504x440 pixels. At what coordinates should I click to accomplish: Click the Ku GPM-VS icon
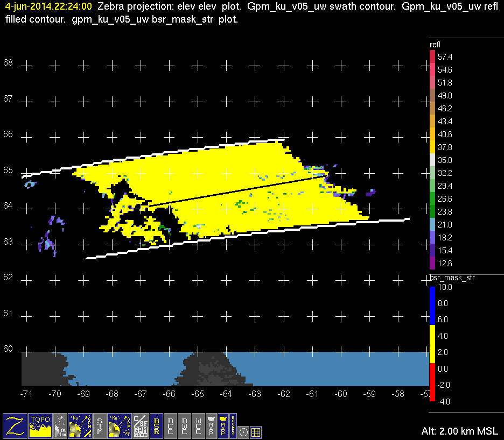pyautogui.click(x=120, y=425)
